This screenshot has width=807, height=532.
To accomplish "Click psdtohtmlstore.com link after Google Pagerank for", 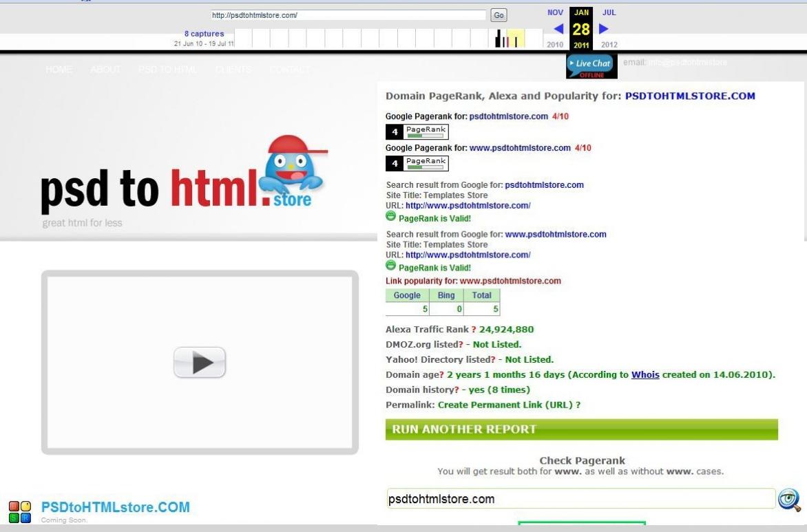I will tap(508, 116).
